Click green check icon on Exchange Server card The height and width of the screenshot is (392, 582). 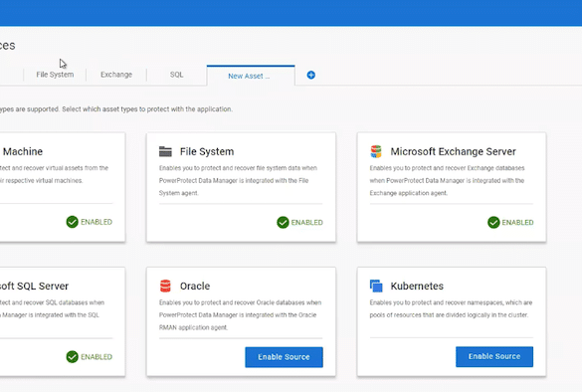click(493, 222)
